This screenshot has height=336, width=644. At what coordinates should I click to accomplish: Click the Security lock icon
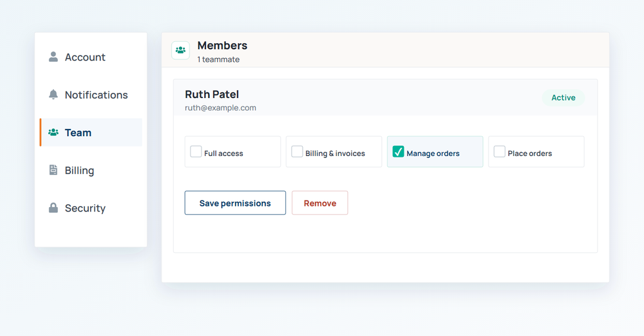click(53, 208)
